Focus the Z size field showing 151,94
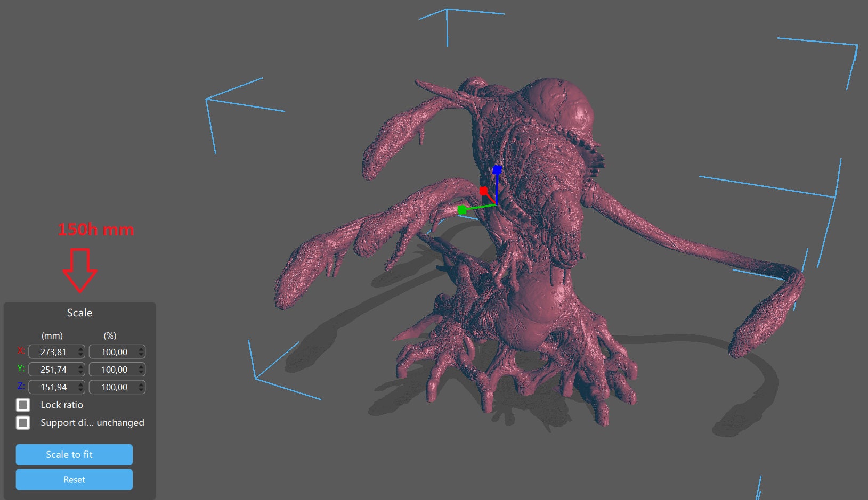 pyautogui.click(x=53, y=387)
